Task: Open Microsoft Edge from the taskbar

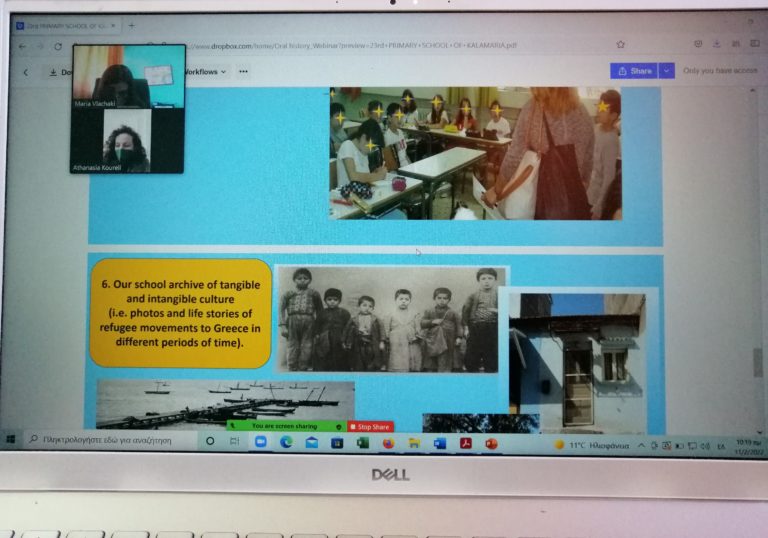Action: click(286, 442)
